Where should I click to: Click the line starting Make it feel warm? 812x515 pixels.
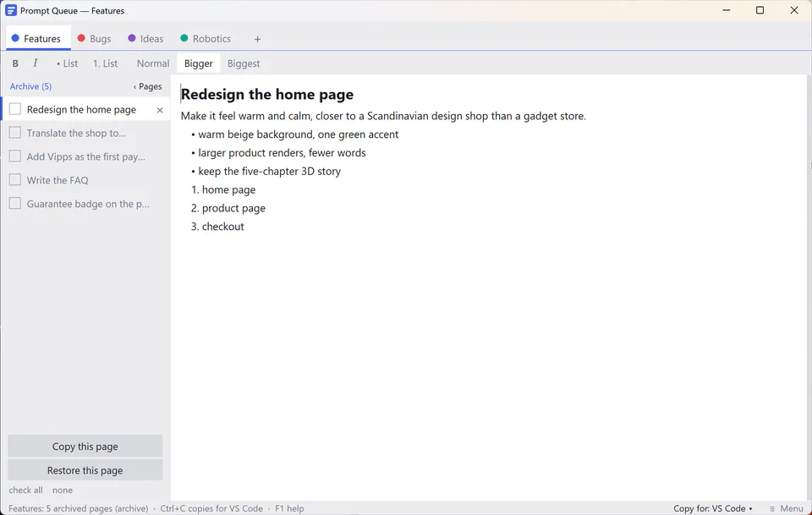[383, 116]
